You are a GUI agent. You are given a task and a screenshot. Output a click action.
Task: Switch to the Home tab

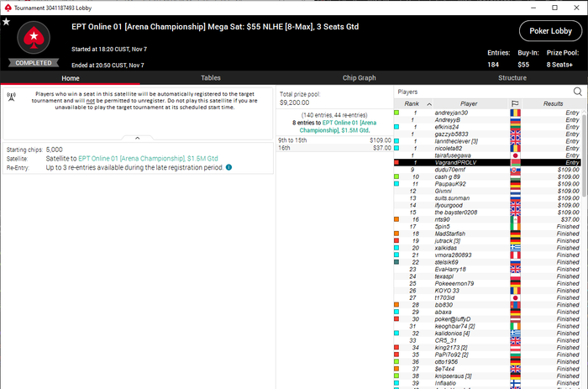[x=70, y=78]
